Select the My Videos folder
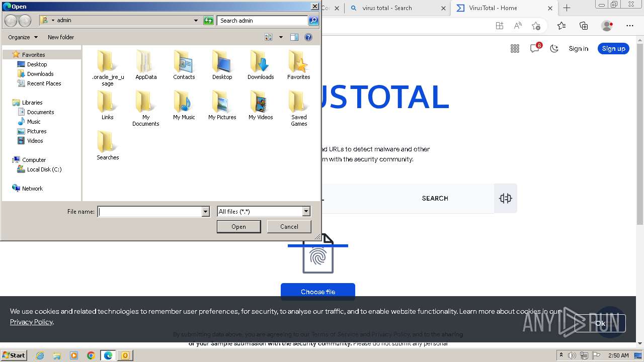Viewport: 644px width, 362px height. 261,105
